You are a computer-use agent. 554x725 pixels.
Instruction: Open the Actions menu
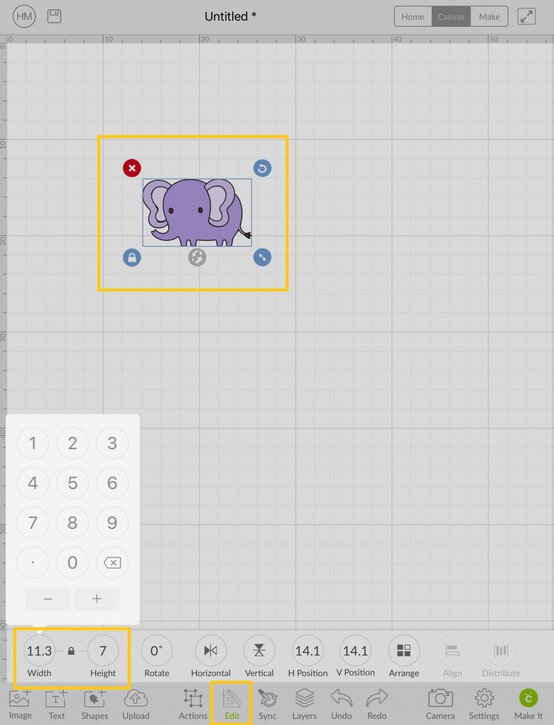click(193, 704)
